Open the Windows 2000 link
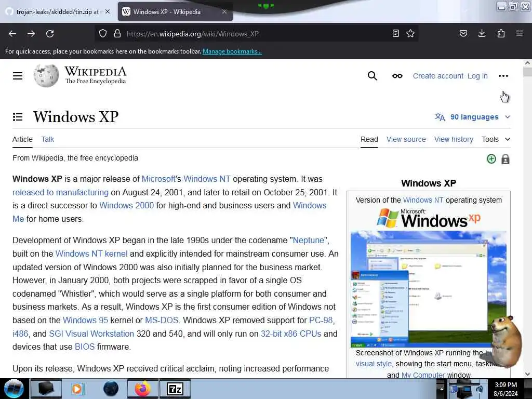532x399 pixels. pyautogui.click(x=127, y=206)
